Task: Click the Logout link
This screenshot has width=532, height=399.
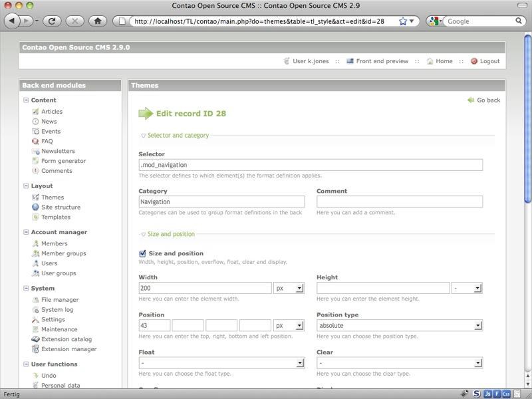Action: click(490, 61)
